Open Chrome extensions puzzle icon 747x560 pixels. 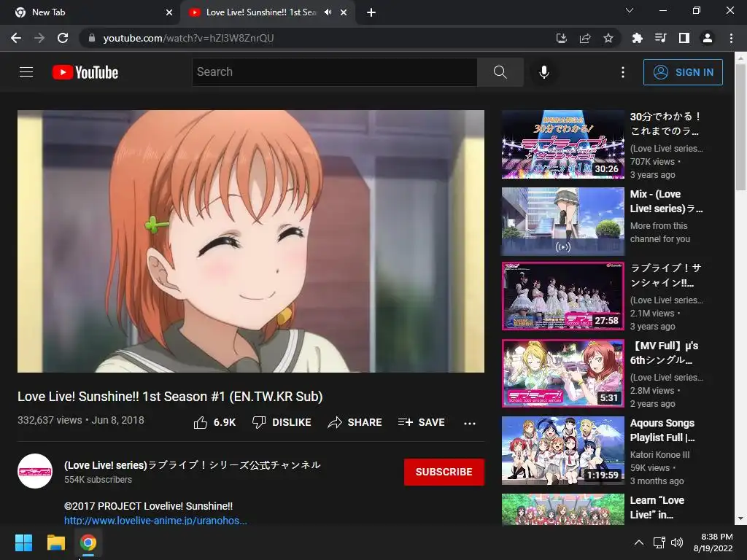click(x=637, y=38)
